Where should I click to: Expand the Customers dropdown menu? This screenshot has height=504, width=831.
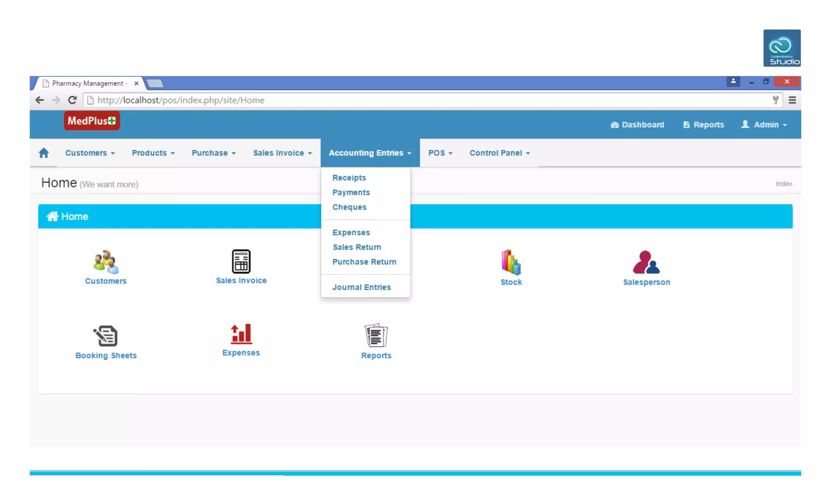point(90,153)
